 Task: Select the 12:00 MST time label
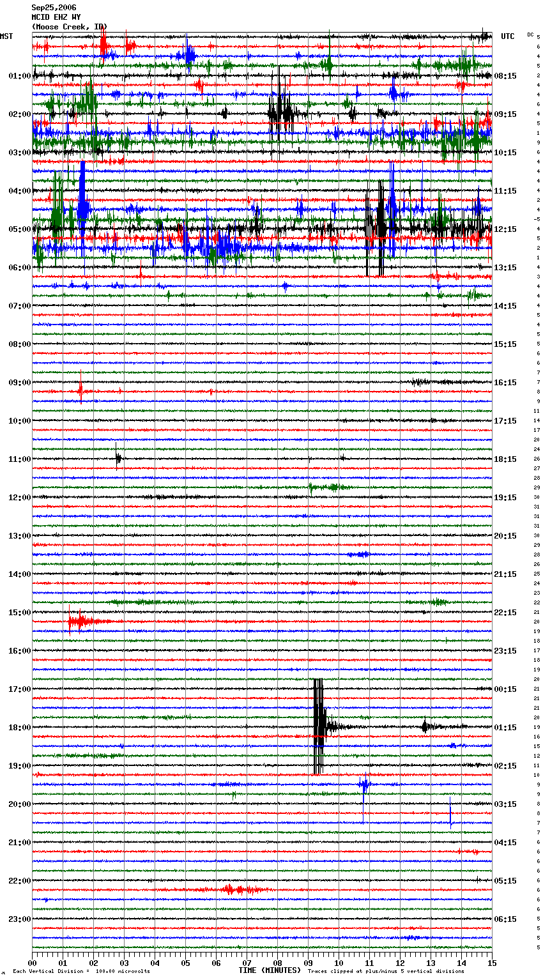tap(19, 498)
